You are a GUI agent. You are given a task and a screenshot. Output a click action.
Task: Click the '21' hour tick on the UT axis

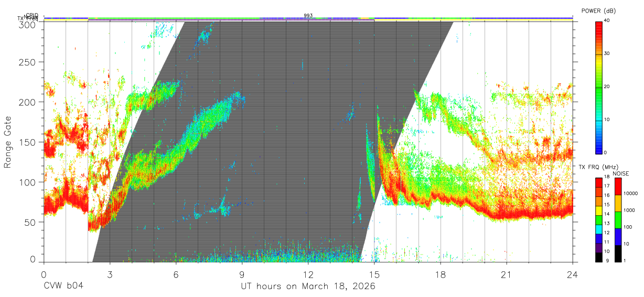(507, 274)
